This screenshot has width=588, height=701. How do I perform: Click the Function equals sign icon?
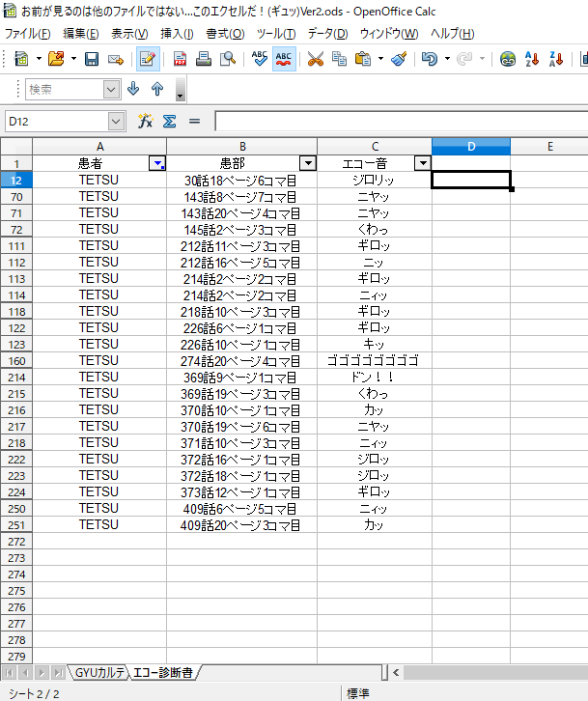tap(194, 121)
